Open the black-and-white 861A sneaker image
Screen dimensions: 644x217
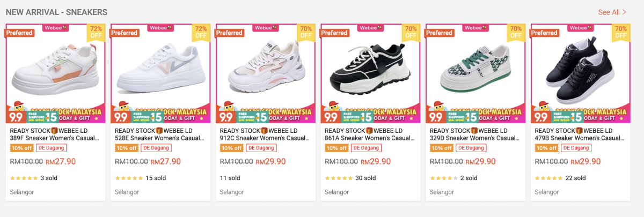pyautogui.click(x=370, y=70)
